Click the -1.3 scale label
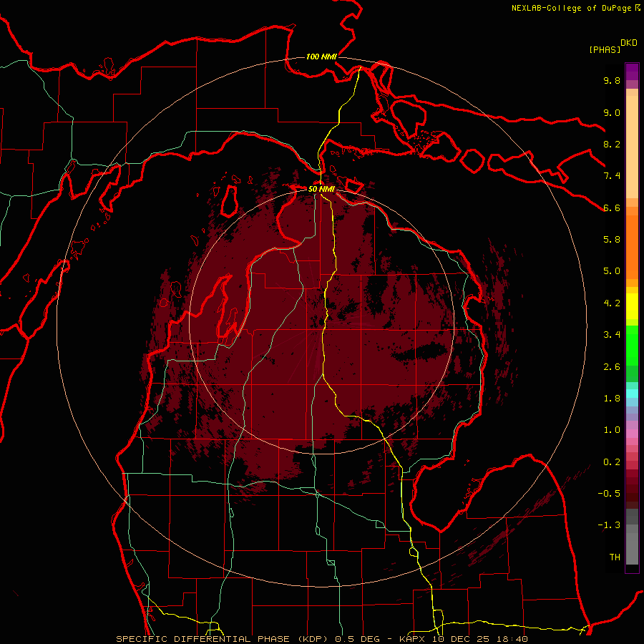This screenshot has height=644, width=644. point(609,525)
